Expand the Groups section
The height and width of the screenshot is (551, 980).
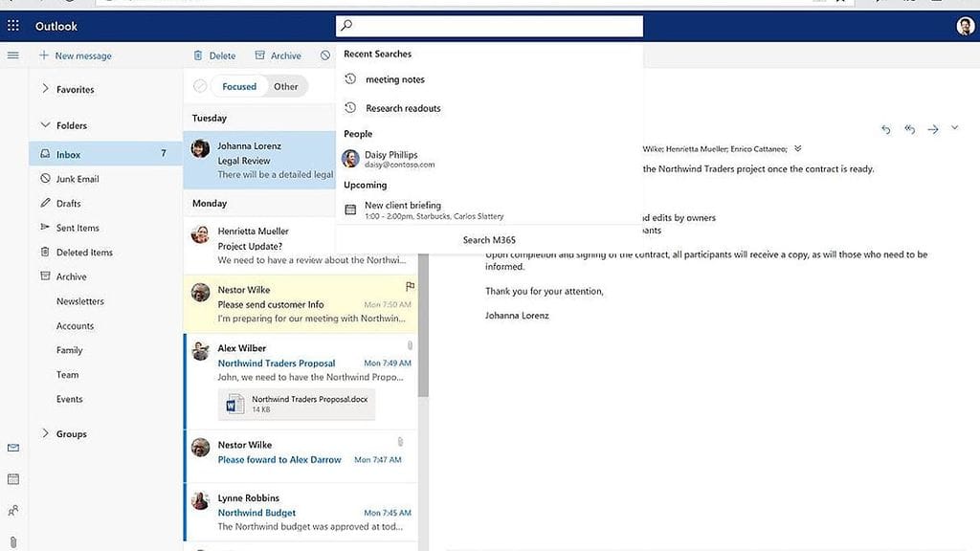pos(45,433)
